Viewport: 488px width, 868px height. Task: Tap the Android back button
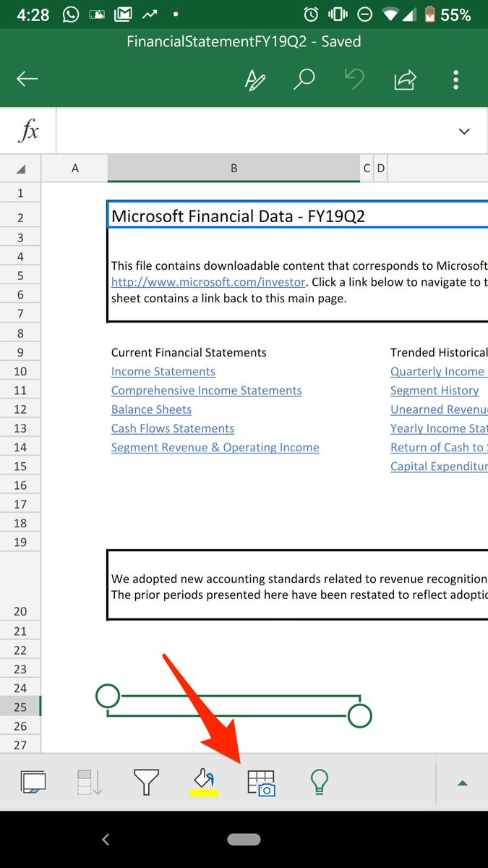tap(106, 839)
